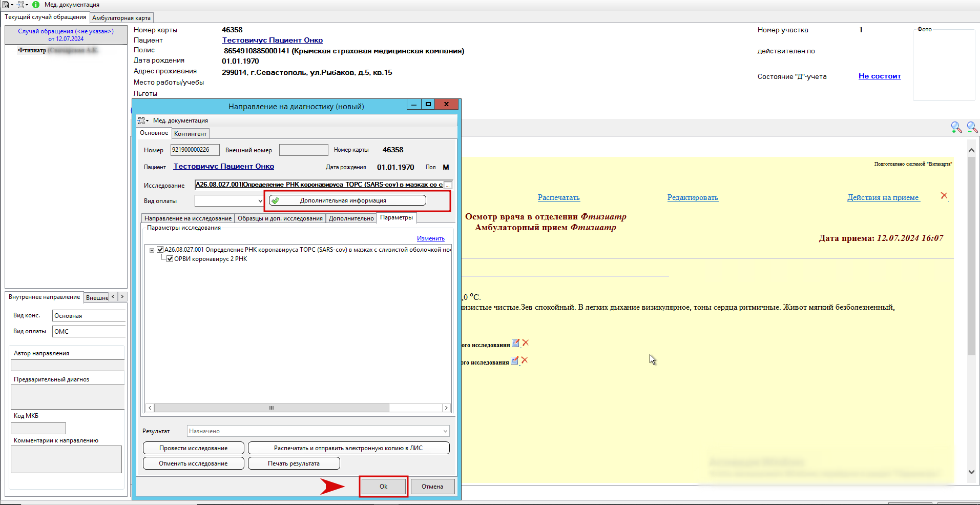
Task: Click the Код МКБ input field
Action: (x=38, y=428)
